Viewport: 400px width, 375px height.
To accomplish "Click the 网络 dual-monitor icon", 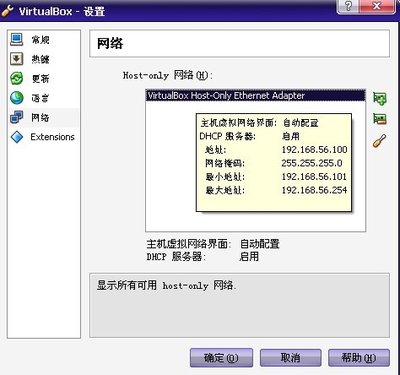I will pos(16,117).
